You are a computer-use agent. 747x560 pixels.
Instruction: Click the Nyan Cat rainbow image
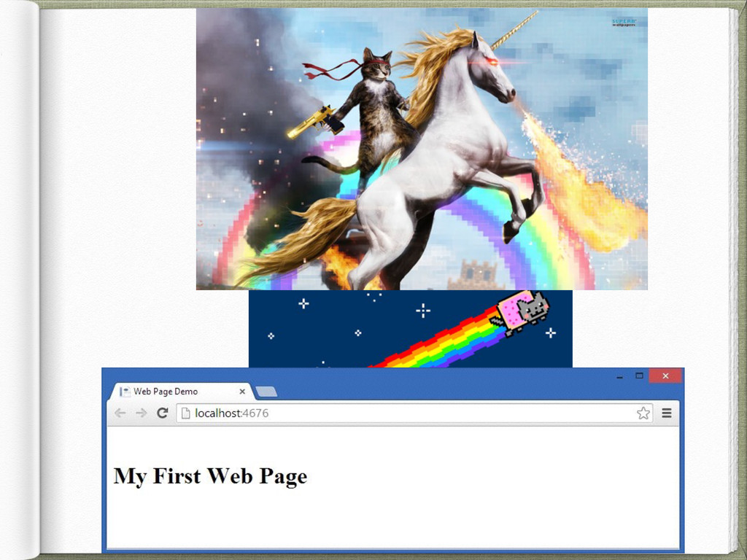pos(410,329)
